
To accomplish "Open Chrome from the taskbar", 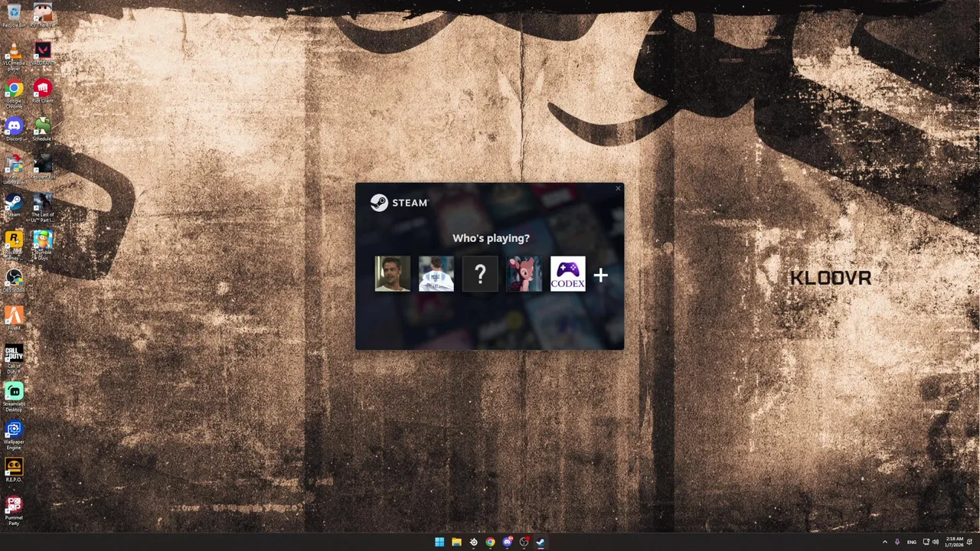I will click(x=490, y=542).
